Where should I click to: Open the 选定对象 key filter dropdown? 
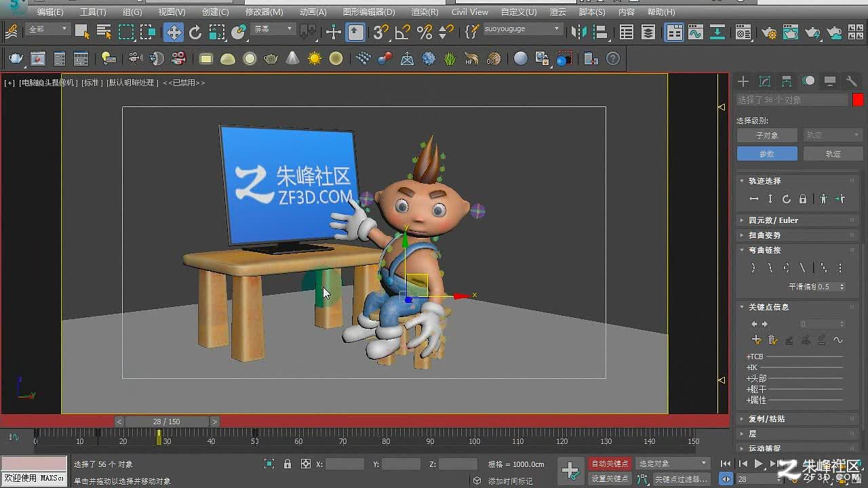tap(672, 464)
